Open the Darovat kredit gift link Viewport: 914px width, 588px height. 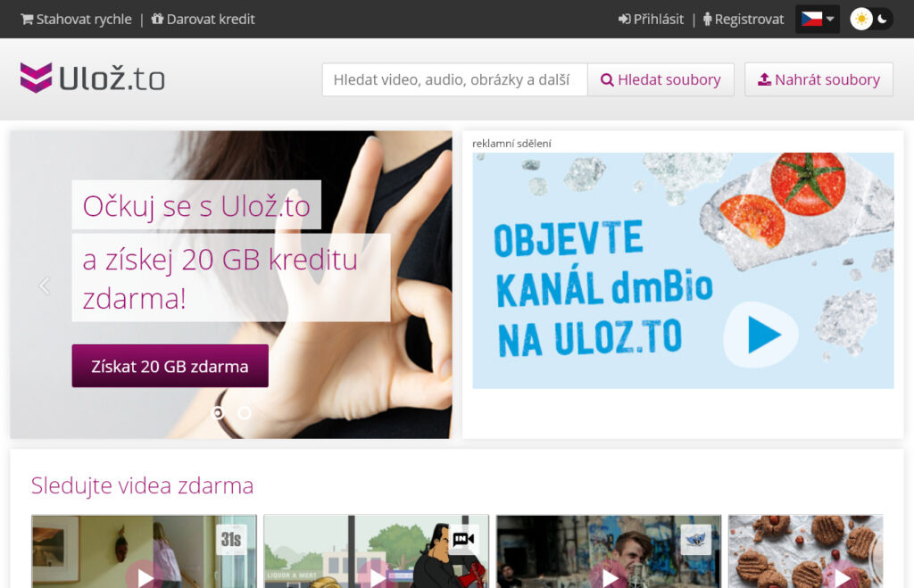click(203, 20)
